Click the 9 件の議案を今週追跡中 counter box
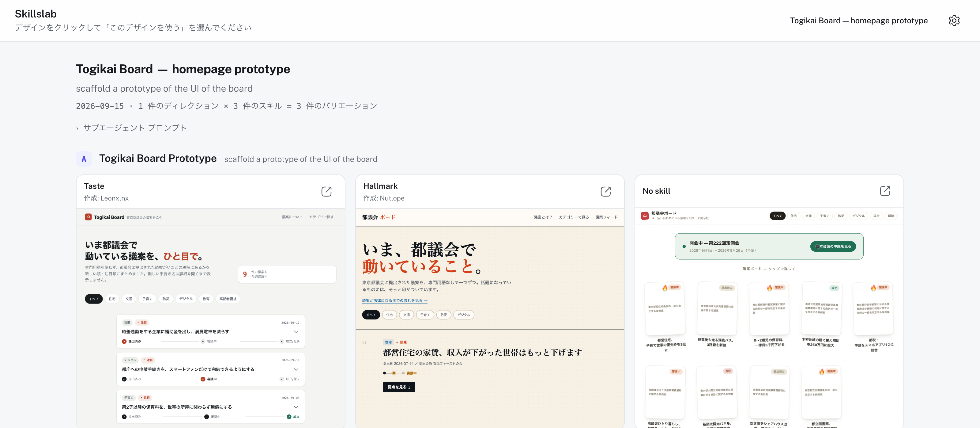Image resolution: width=980 pixels, height=428 pixels. point(287,274)
